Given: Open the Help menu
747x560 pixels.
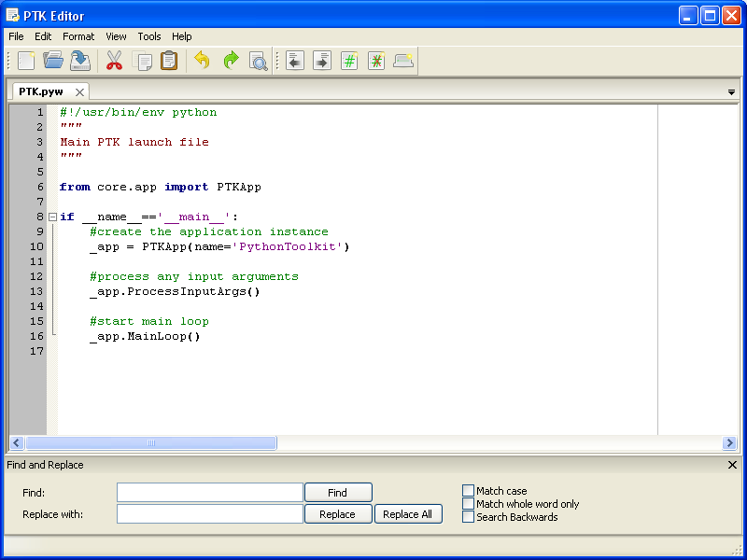Looking at the screenshot, I should point(181,36).
